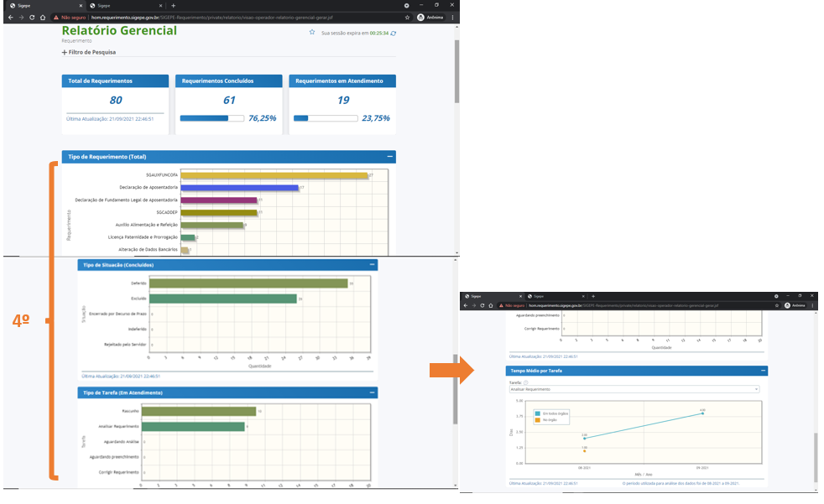Click the home icon in left browser toolbar

[42, 17]
